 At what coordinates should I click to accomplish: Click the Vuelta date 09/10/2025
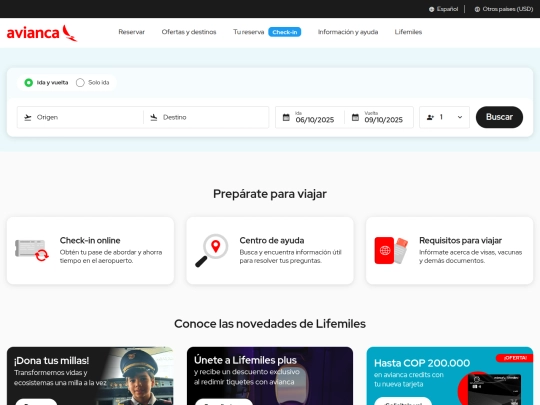pos(379,117)
